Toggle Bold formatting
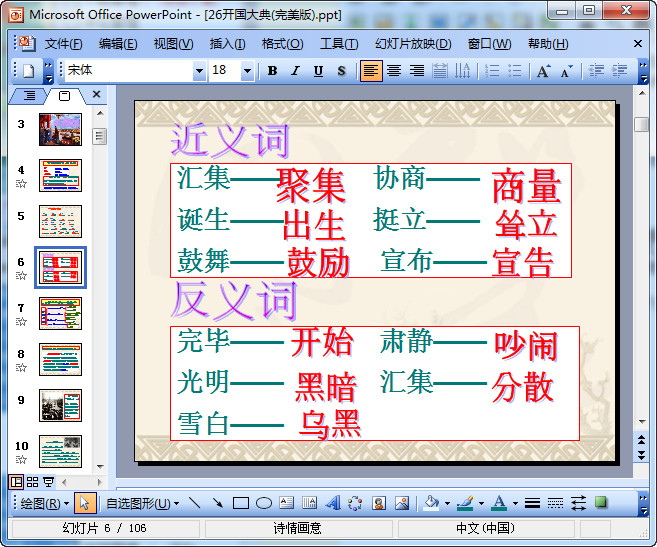 (x=272, y=70)
